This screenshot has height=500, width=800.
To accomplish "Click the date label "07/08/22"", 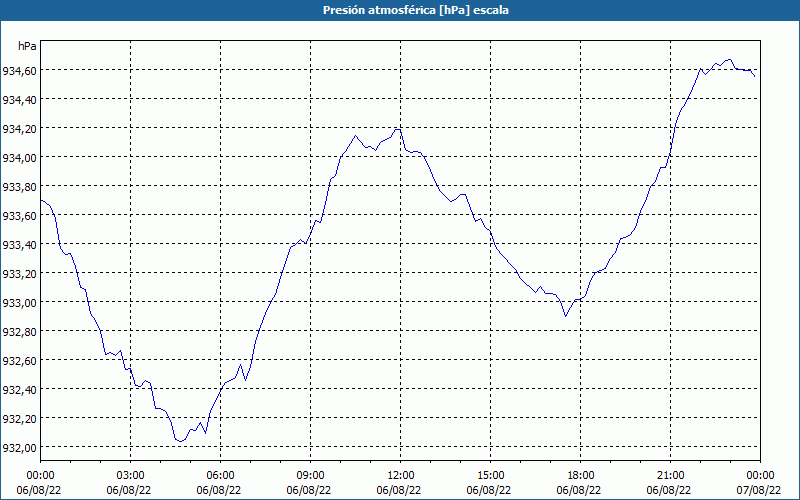I will click(x=759, y=490).
